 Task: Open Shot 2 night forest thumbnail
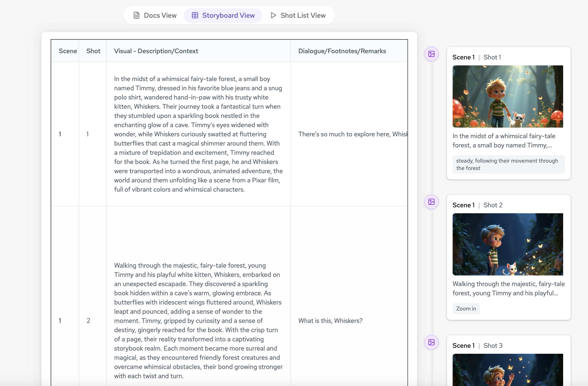(x=507, y=244)
